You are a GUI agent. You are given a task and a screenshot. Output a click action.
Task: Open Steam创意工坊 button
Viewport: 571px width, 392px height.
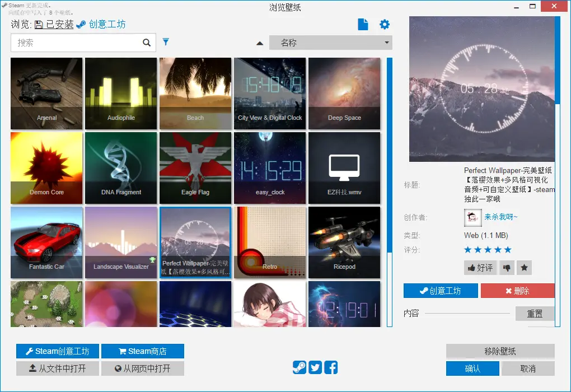coord(58,351)
